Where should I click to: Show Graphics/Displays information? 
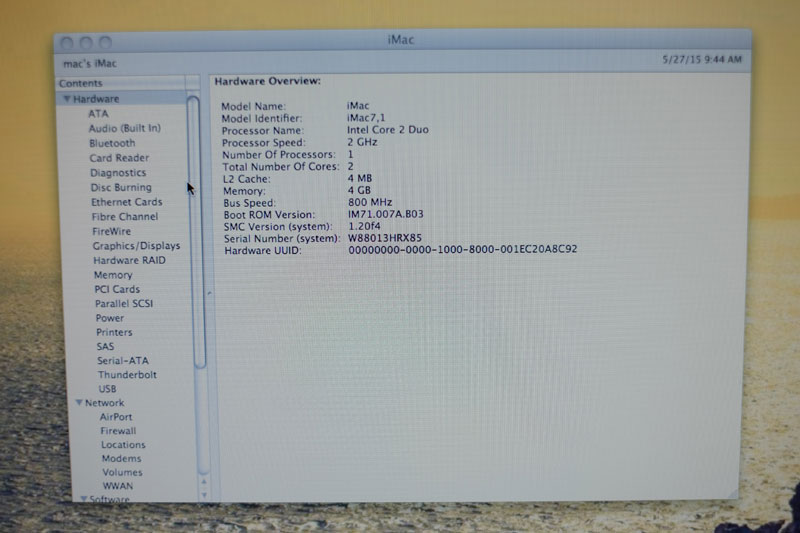click(x=136, y=246)
